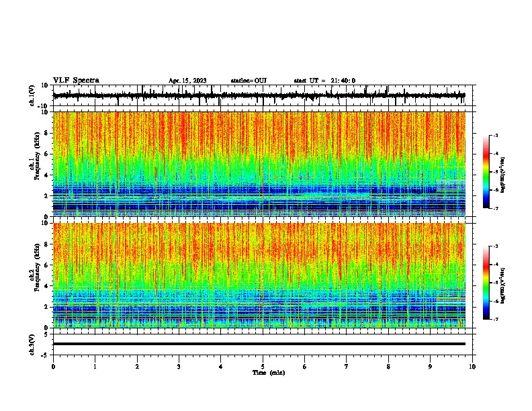Click the "2" tick on time axis
The height and width of the screenshot is (411, 532).
tap(137, 367)
